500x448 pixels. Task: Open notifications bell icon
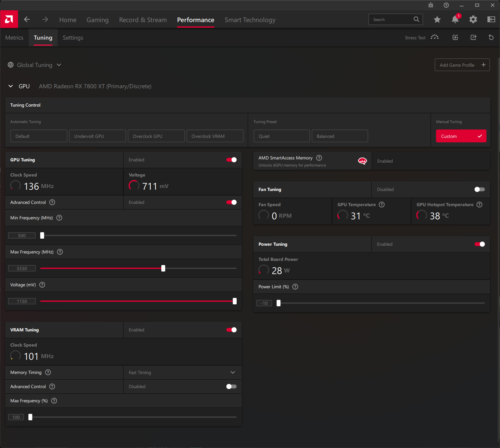(455, 19)
